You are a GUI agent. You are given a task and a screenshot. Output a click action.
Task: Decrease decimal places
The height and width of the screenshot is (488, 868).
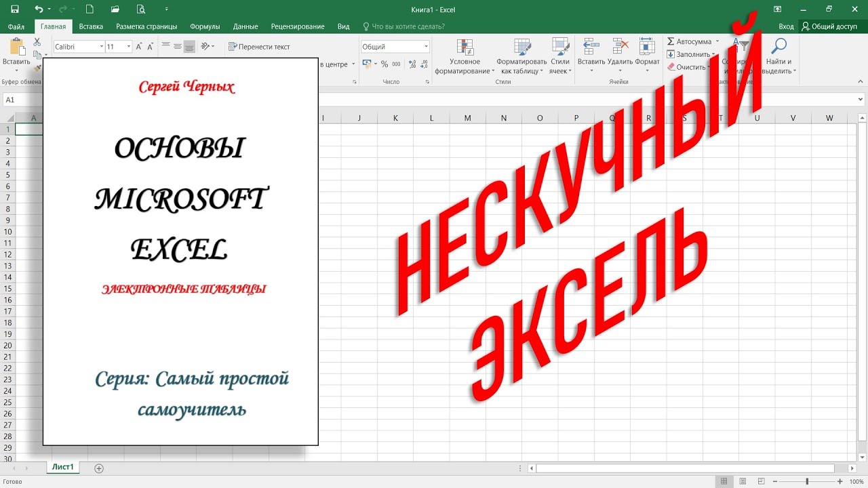click(x=423, y=64)
